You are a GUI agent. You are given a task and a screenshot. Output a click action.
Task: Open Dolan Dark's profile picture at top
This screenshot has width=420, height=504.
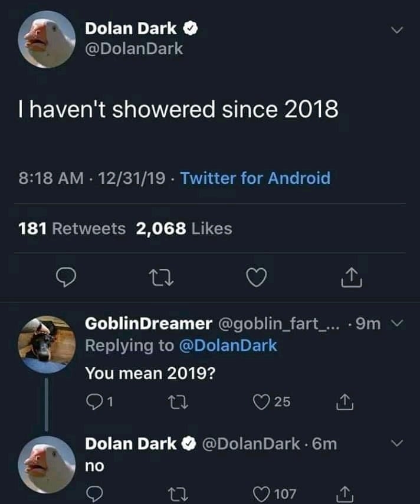point(49,39)
